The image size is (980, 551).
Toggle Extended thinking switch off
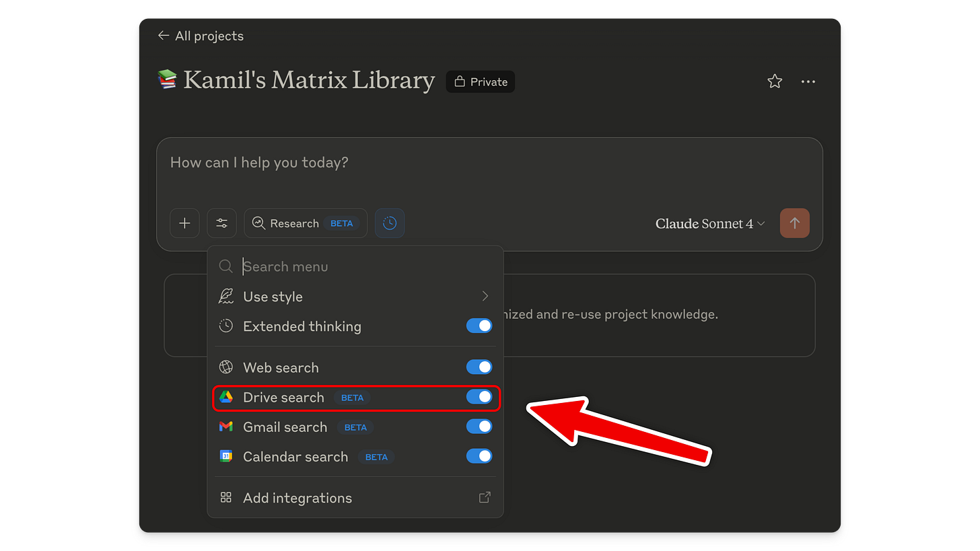click(x=479, y=326)
